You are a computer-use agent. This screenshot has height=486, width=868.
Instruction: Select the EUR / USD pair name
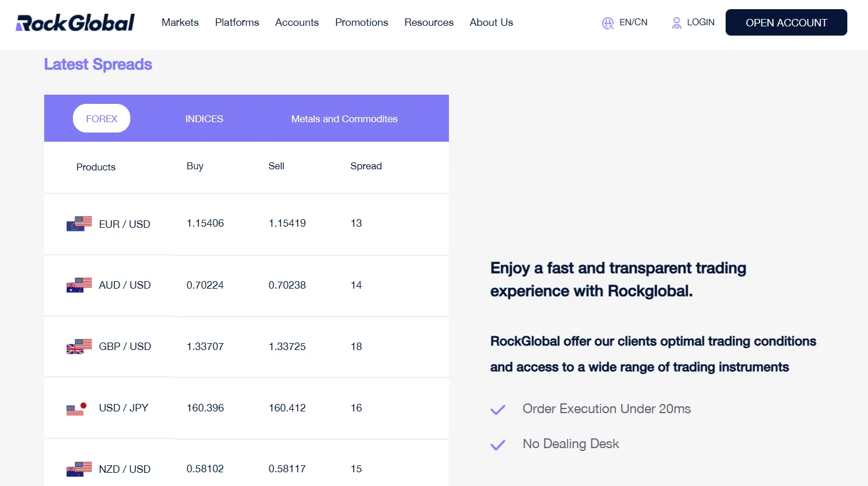pos(125,224)
